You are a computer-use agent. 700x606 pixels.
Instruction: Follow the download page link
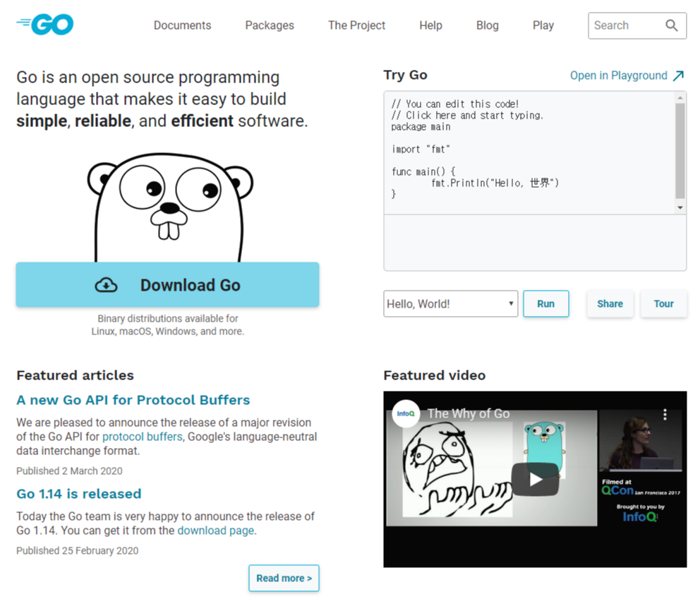coord(216,530)
